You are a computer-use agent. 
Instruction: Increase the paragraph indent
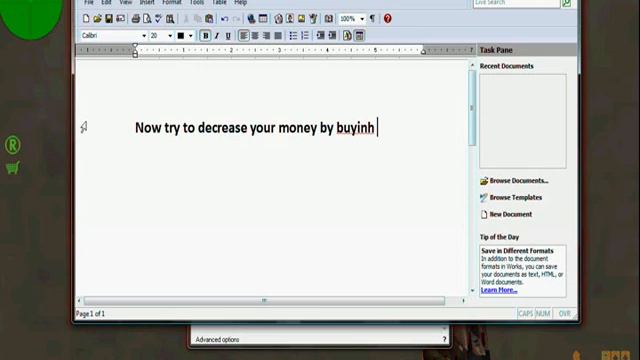pyautogui.click(x=332, y=36)
